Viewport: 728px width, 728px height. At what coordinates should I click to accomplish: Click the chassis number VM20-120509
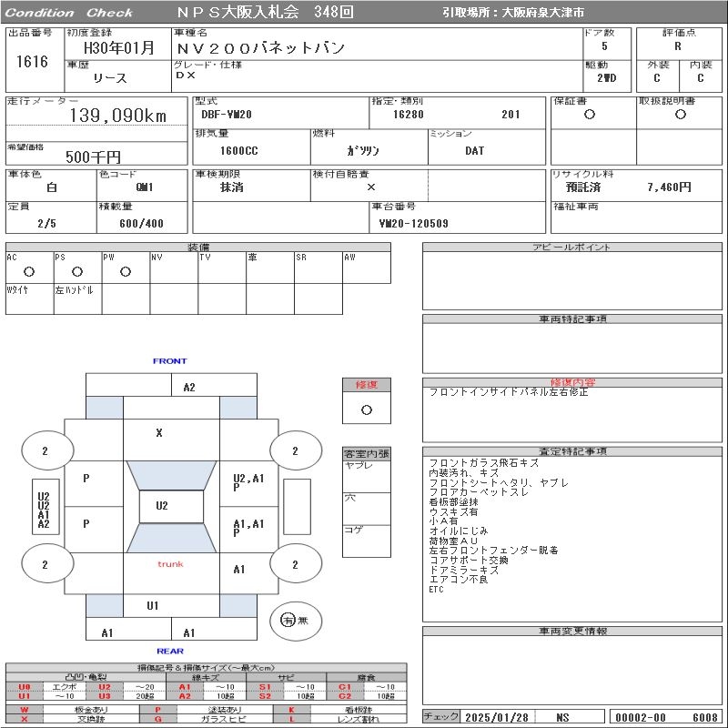point(414,223)
